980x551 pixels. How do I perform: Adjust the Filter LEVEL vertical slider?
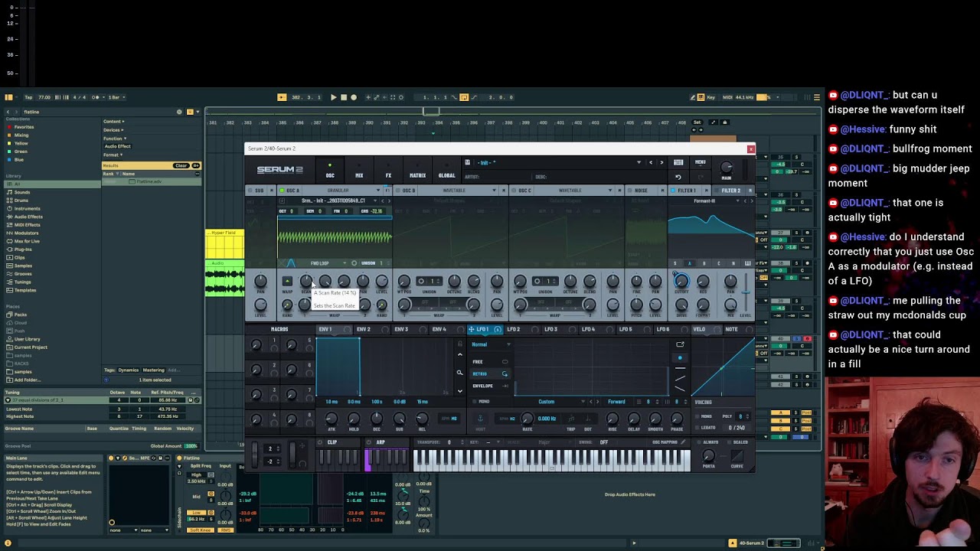(x=746, y=291)
